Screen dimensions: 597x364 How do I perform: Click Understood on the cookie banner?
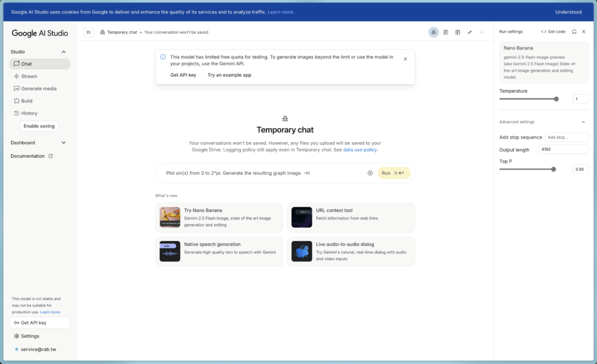tap(568, 12)
